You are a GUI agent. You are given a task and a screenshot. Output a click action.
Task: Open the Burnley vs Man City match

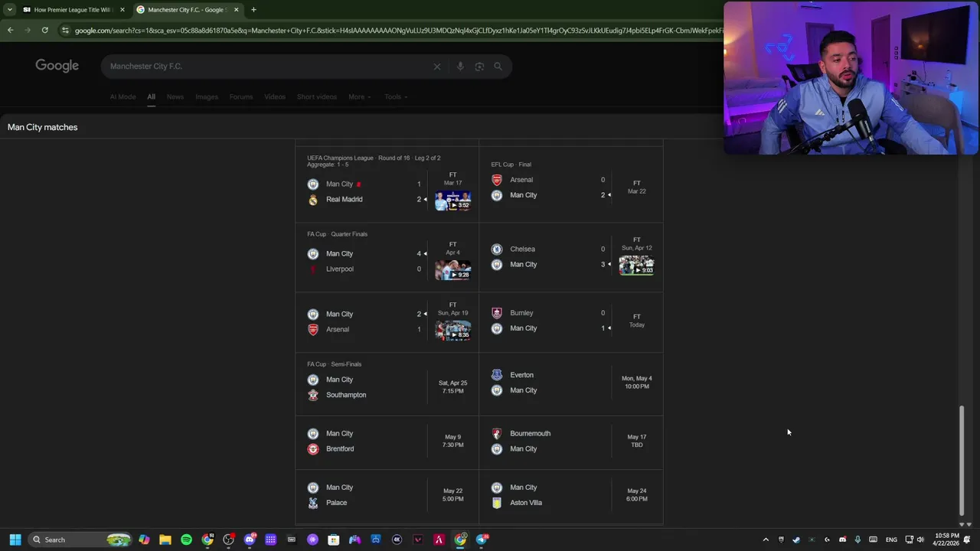(571, 321)
